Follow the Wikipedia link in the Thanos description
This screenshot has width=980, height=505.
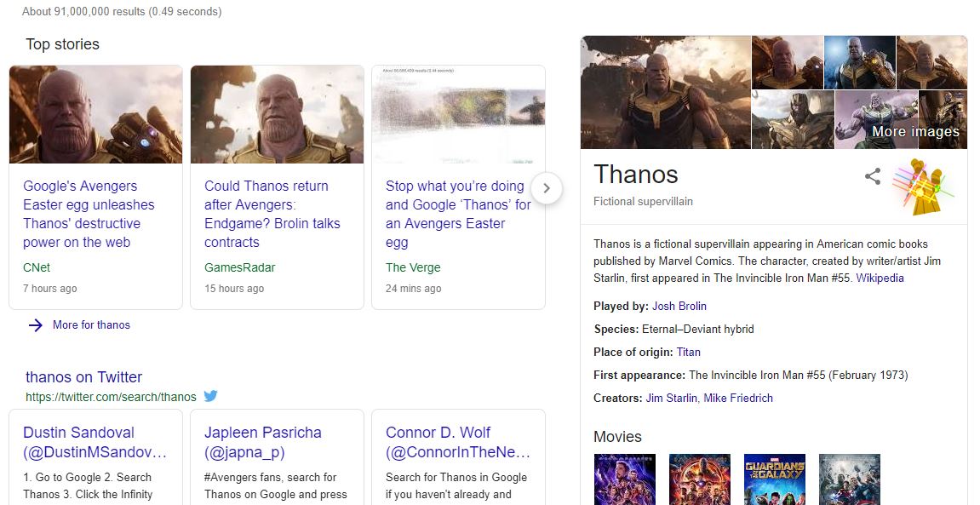point(880,278)
